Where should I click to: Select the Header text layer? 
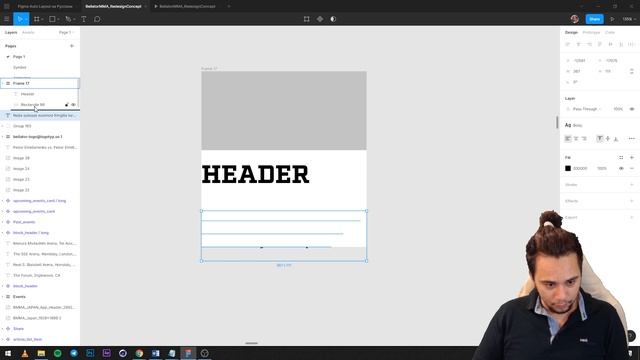(x=28, y=94)
